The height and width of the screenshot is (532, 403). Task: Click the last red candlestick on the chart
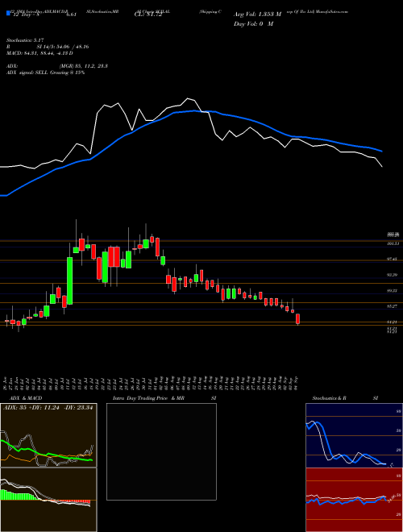click(x=298, y=319)
